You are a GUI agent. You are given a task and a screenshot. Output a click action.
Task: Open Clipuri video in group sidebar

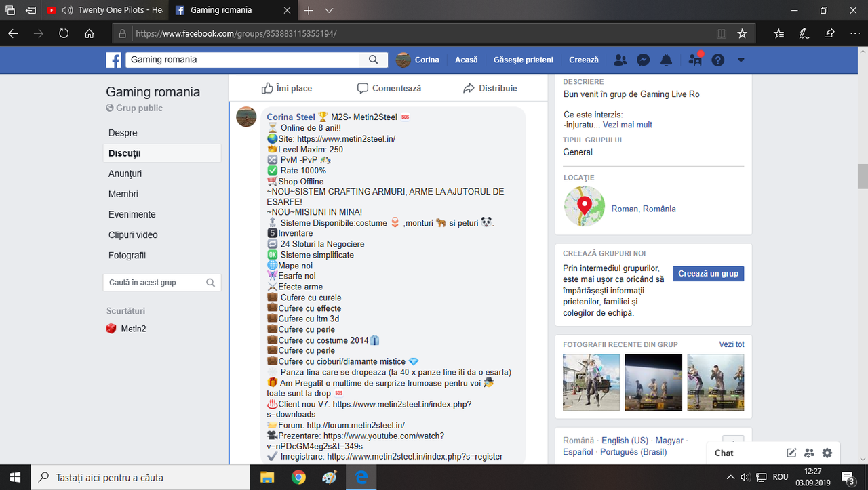[x=133, y=234]
